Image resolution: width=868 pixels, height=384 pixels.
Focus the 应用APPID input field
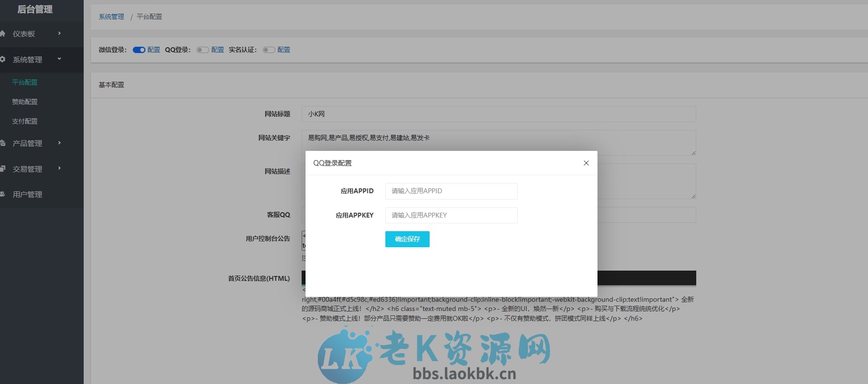[x=451, y=191]
